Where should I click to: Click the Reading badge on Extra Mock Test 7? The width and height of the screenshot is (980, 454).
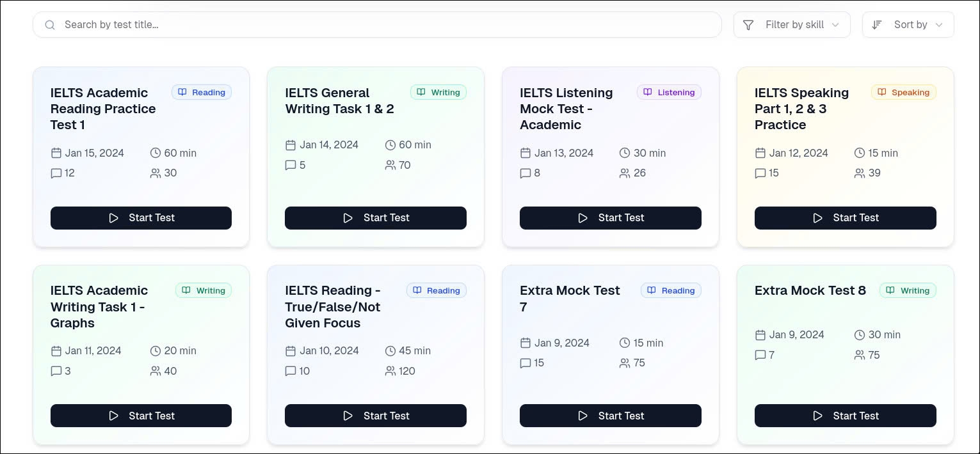pyautogui.click(x=671, y=291)
